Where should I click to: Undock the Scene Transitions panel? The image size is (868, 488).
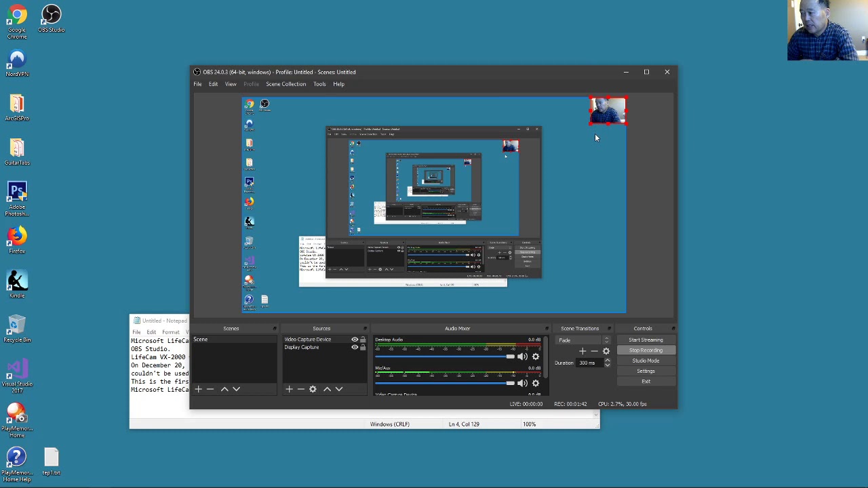609,329
